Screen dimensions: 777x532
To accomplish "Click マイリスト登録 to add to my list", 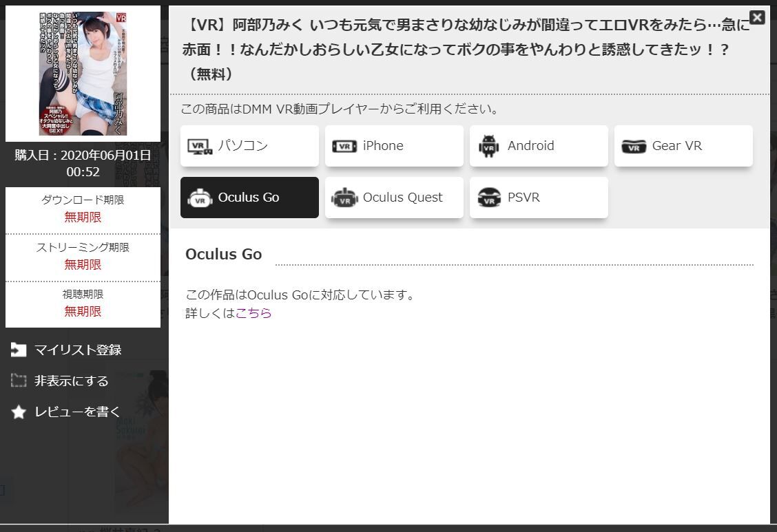I will [x=66, y=350].
